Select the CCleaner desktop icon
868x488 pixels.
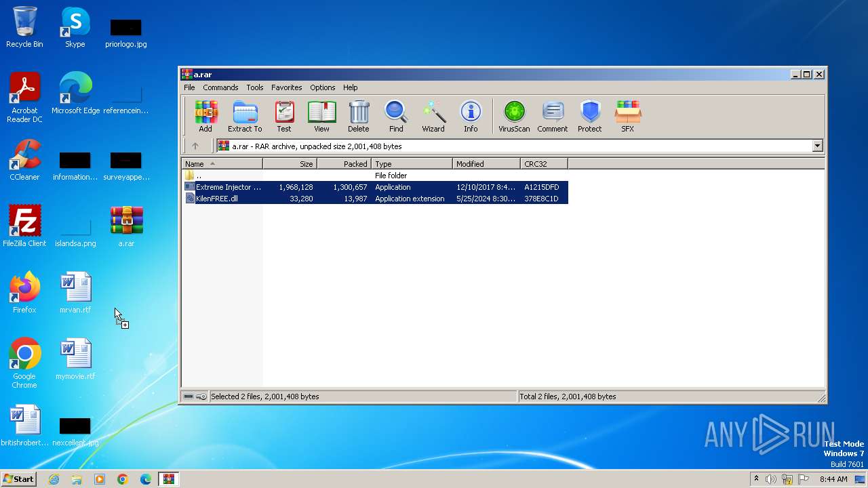(x=24, y=160)
